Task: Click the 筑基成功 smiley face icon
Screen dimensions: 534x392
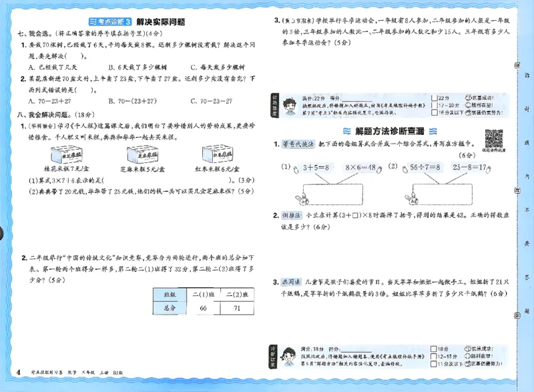Action: tap(469, 96)
